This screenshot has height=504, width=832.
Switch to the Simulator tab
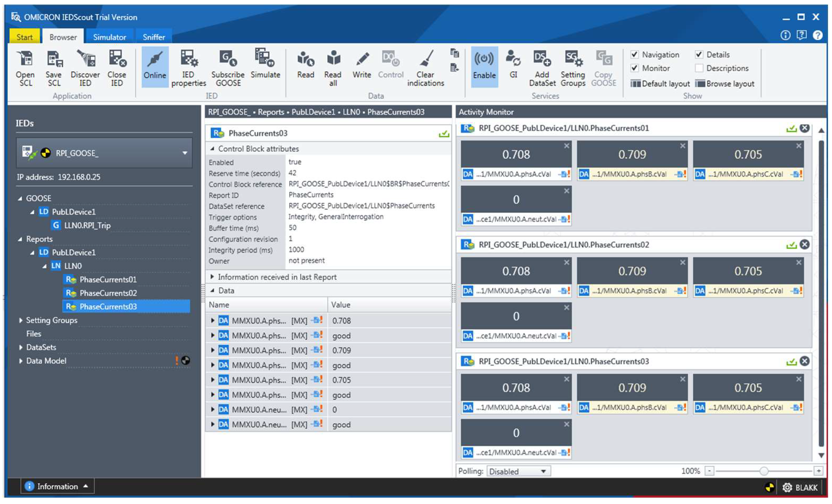click(x=109, y=37)
